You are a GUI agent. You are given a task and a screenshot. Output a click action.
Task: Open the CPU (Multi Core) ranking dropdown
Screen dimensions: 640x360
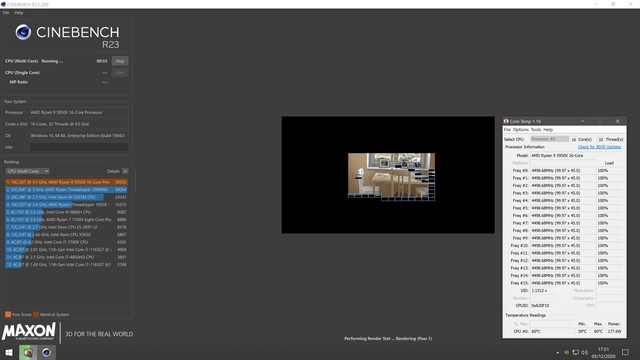(x=27, y=171)
